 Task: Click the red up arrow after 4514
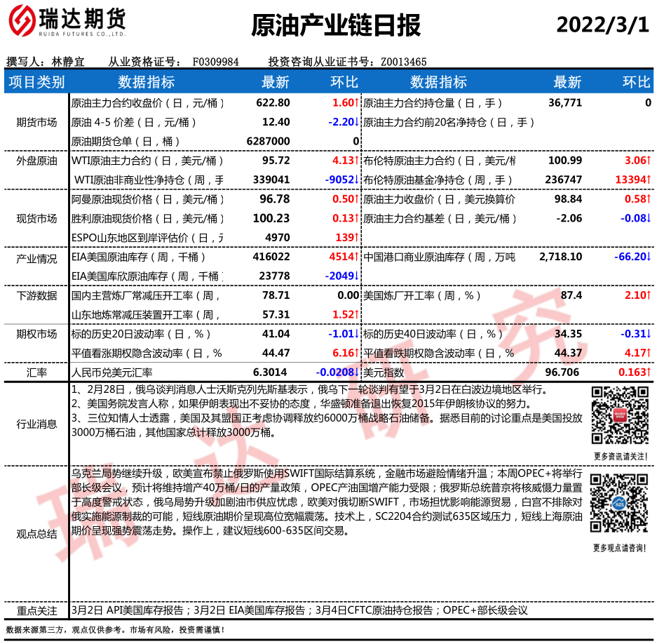(x=357, y=257)
